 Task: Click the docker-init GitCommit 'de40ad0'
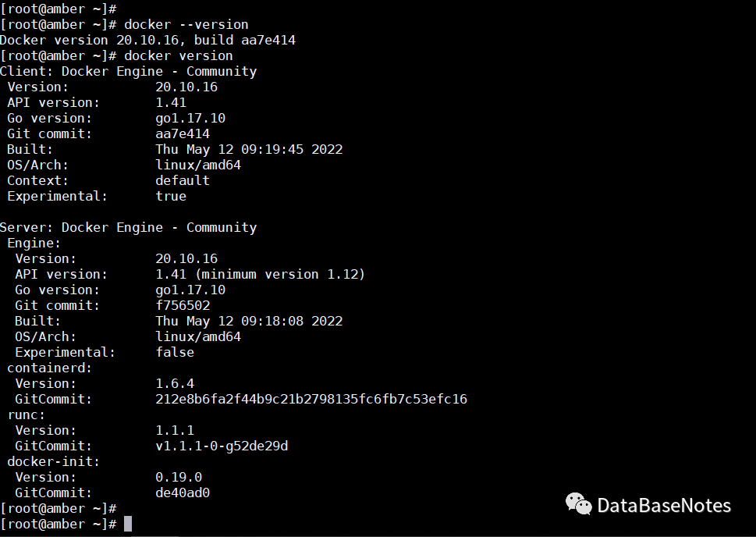tap(183, 493)
